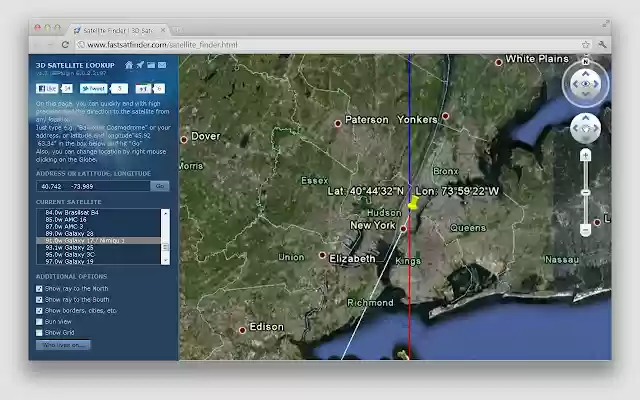Click the card icon beside the rocket
640x400 pixels.
(x=151, y=65)
